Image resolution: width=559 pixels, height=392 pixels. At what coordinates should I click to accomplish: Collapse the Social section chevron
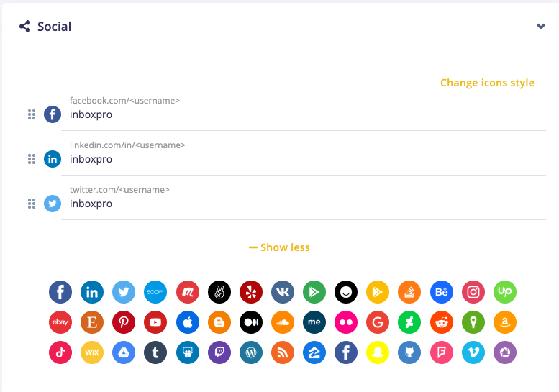541,27
